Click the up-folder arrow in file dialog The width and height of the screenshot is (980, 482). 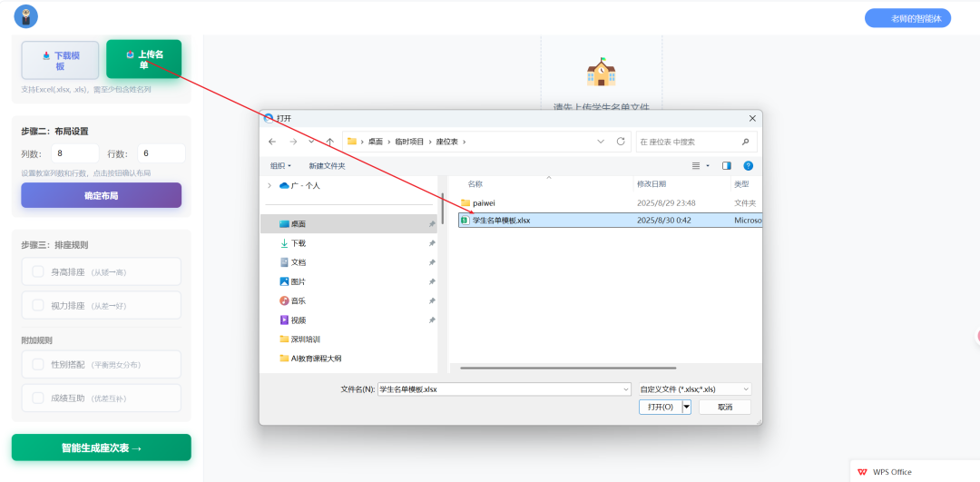coord(329,142)
